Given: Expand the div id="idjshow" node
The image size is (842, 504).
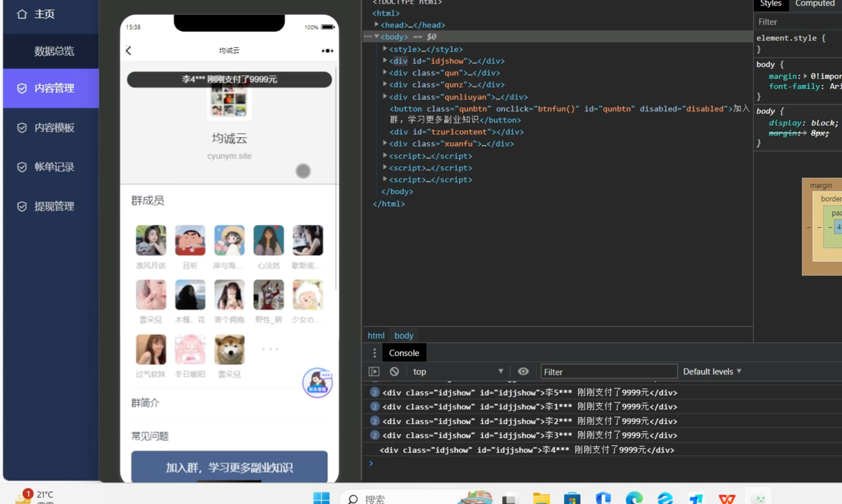Looking at the screenshot, I should 385,61.
